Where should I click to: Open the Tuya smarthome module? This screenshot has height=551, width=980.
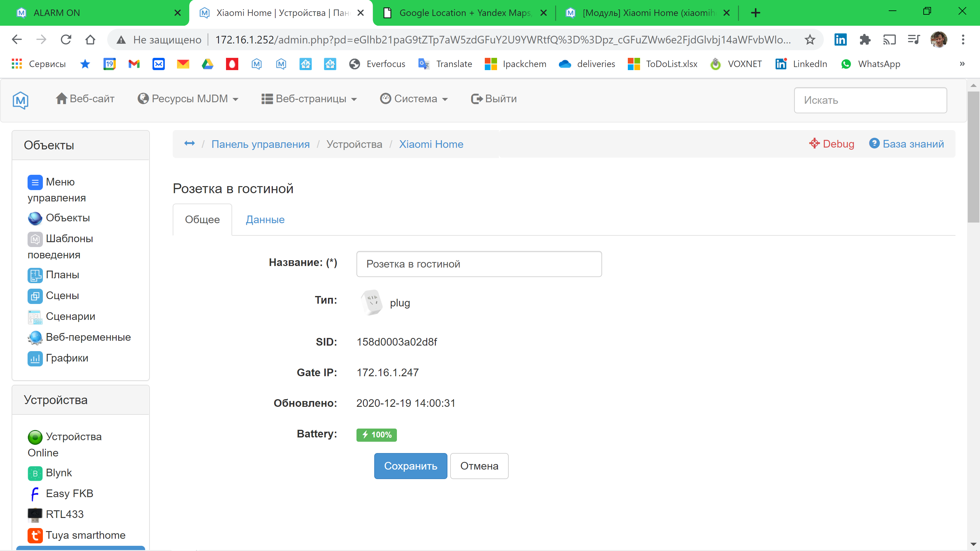(85, 535)
